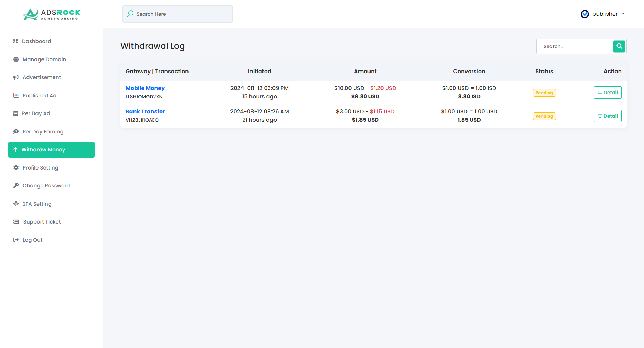Viewport: 644px width, 348px height.
Task: View Detail of Bank Transfer withdrawal
Action: pyautogui.click(x=608, y=116)
